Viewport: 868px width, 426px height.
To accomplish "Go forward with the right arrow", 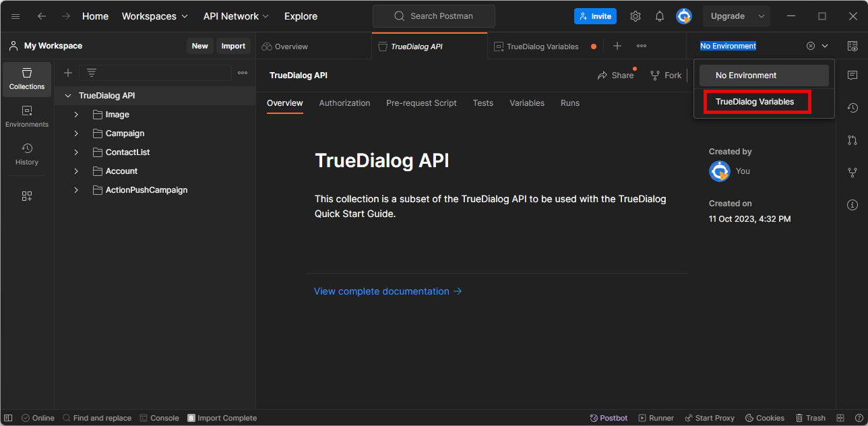I will pyautogui.click(x=66, y=16).
